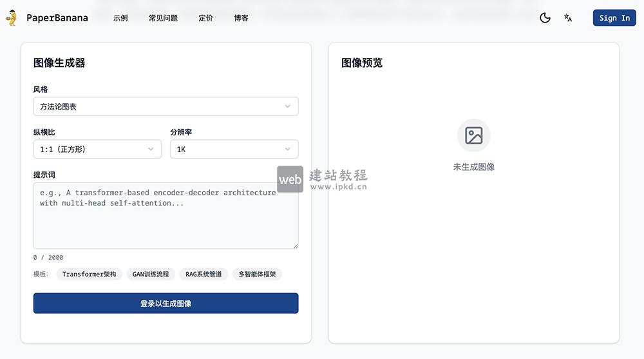Grab the textarea resize handle corner
Image resolution: width=644 pixels, height=359 pixels.
point(296,246)
